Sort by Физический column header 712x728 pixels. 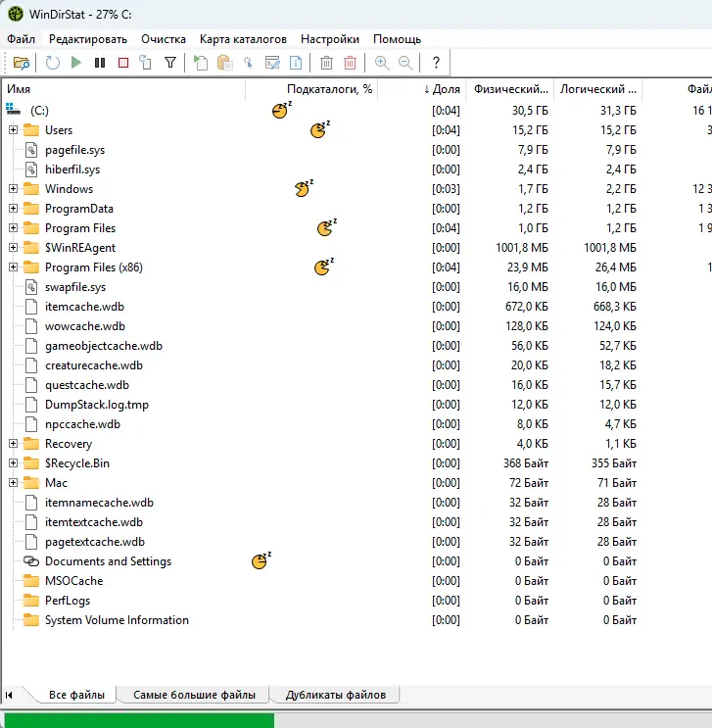point(508,89)
